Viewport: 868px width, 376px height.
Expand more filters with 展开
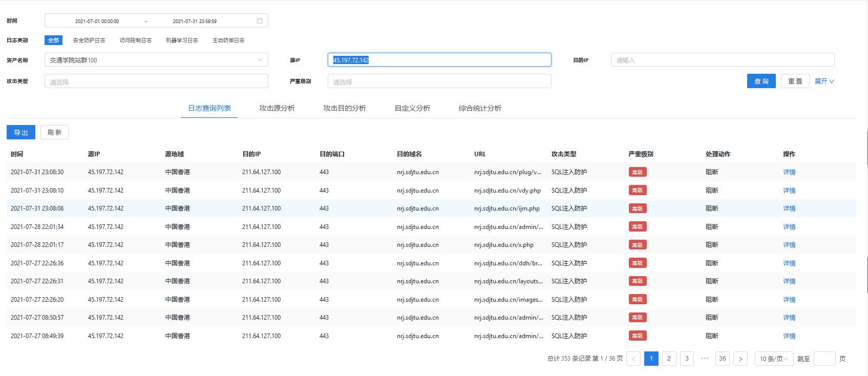click(824, 81)
